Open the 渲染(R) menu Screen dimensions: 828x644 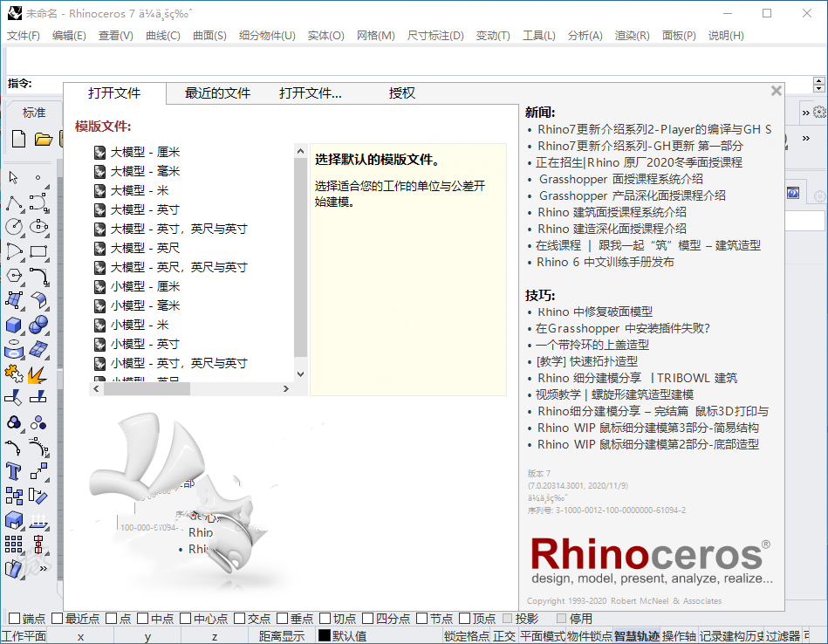[632, 36]
